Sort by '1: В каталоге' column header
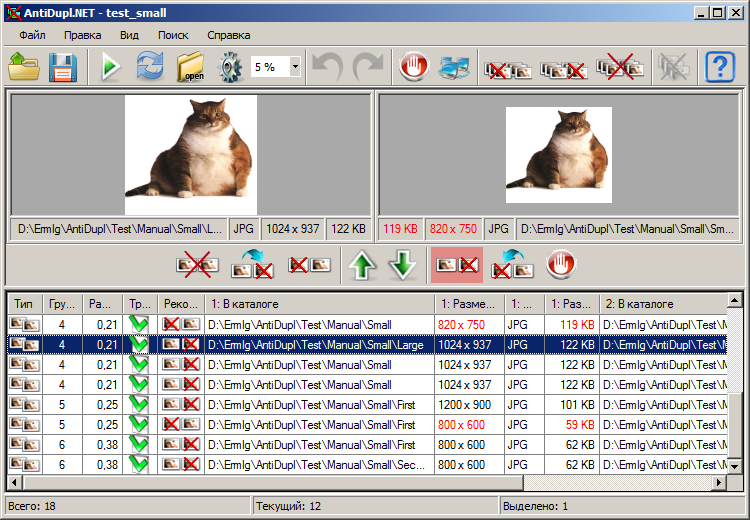 (x=320, y=304)
